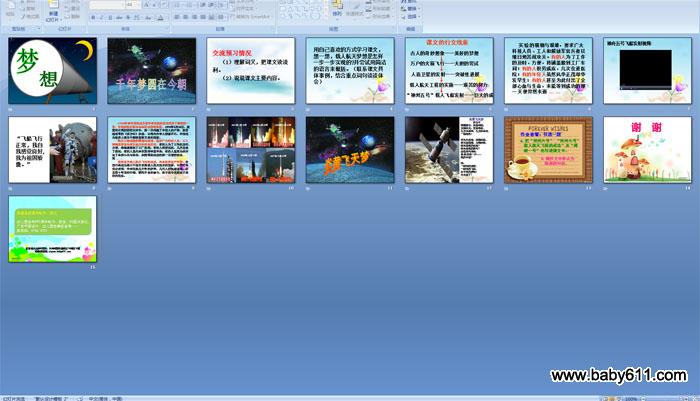
Task: Select slide 4 with blue study instructions text
Action: coord(350,71)
